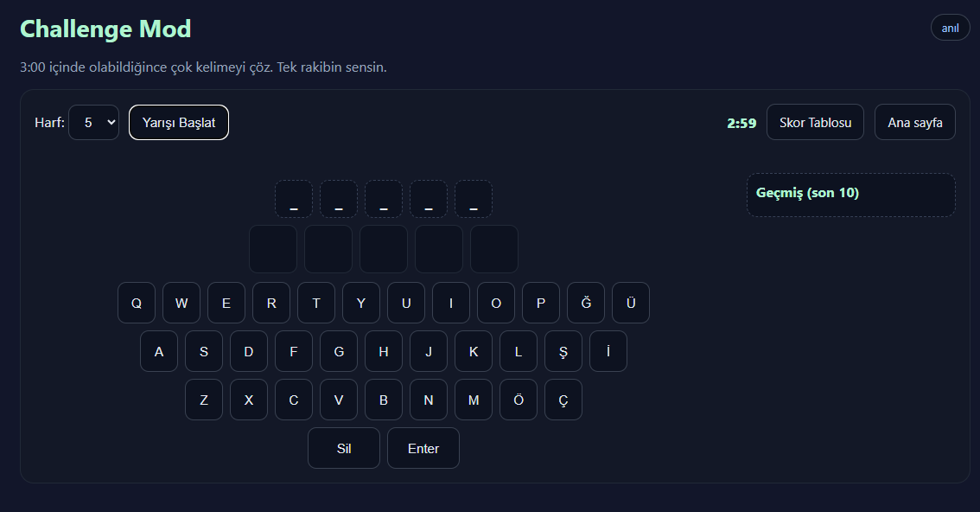Image resolution: width=980 pixels, height=512 pixels.
Task: Tap the G key on keyboard
Action: pos(339,351)
